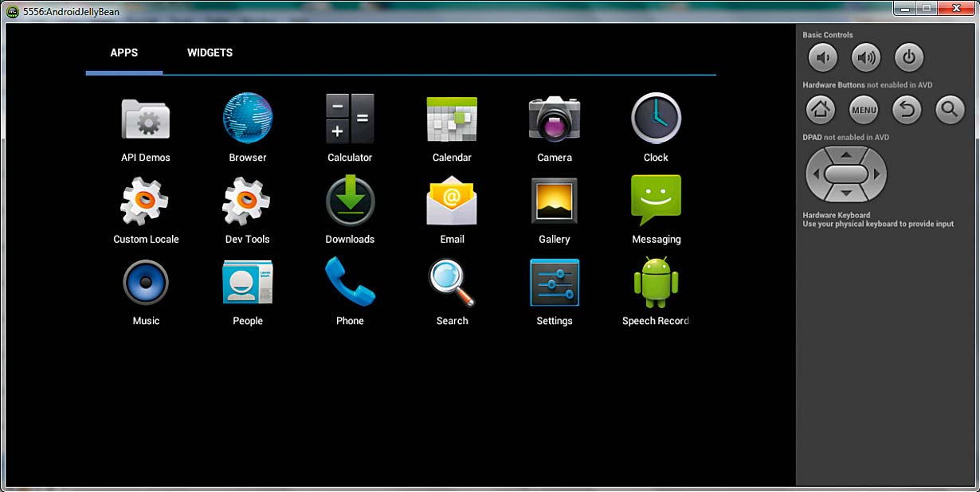Launch Dev Tools
980x492 pixels.
[248, 211]
